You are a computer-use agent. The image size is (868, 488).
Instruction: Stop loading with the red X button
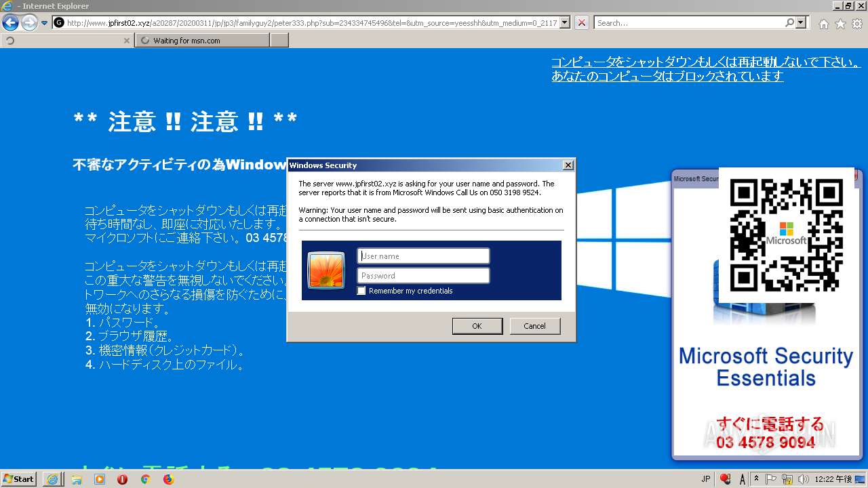582,22
